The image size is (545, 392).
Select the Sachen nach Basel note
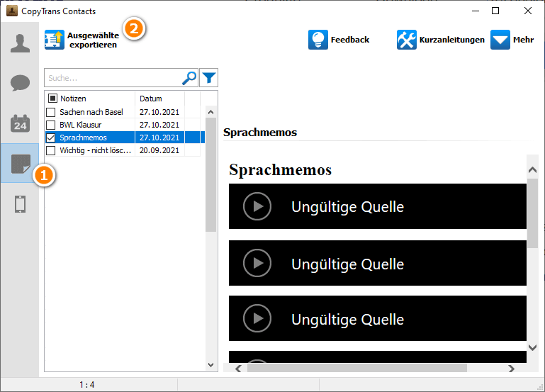tap(91, 112)
